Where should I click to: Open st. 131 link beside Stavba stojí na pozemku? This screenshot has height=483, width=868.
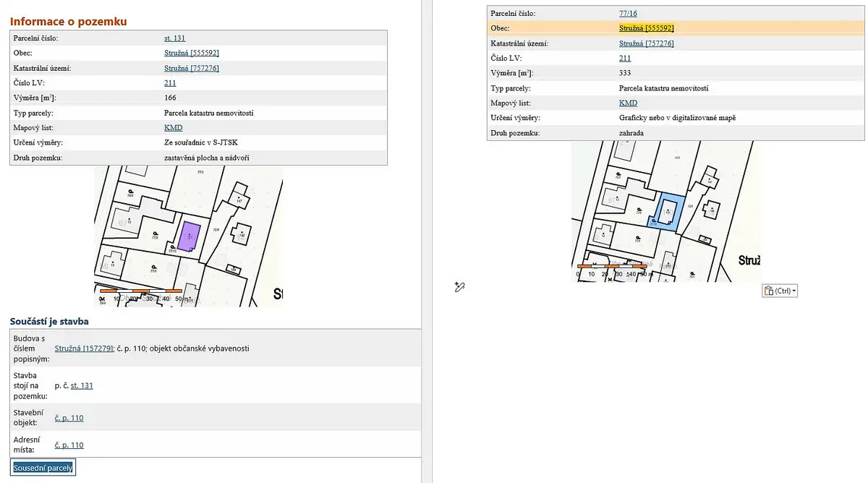tap(82, 385)
